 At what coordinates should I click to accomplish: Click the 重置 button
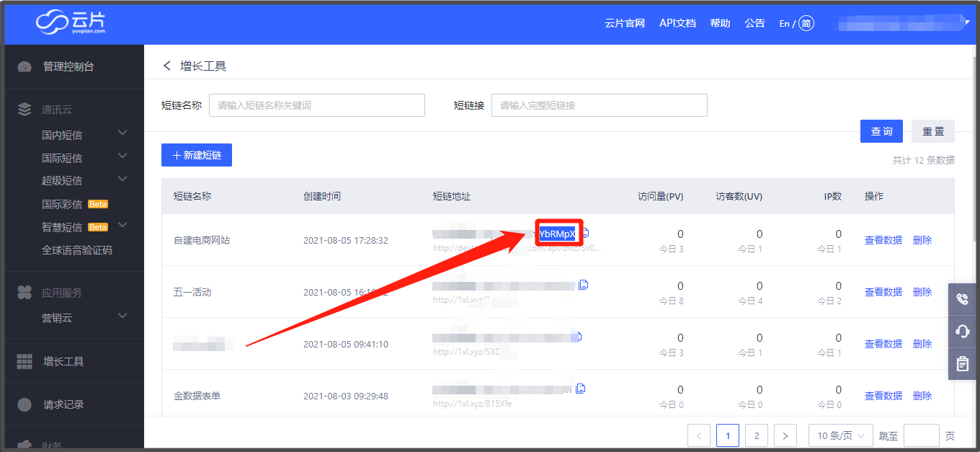933,131
